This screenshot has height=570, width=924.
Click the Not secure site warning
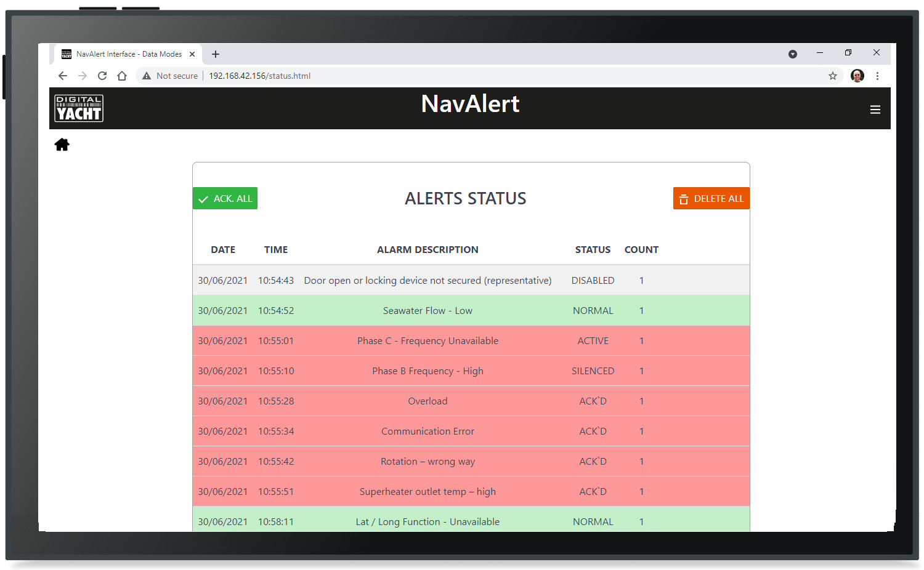171,76
